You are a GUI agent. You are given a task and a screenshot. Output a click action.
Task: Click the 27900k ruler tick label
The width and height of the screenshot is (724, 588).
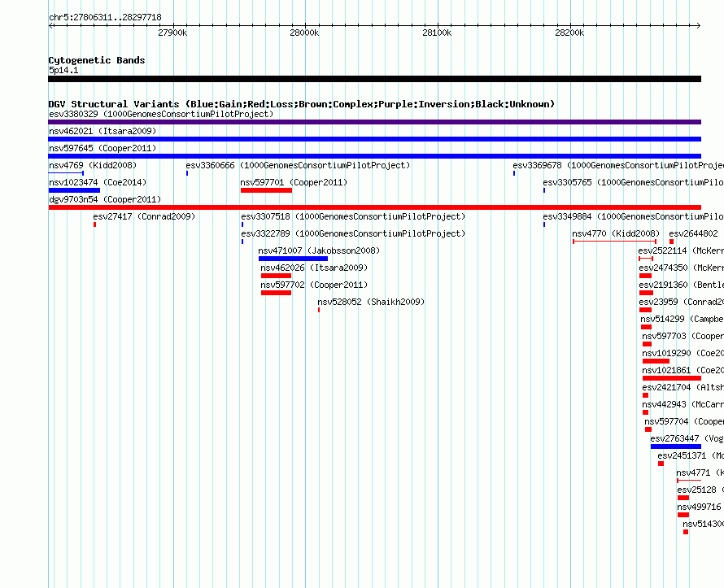point(172,33)
